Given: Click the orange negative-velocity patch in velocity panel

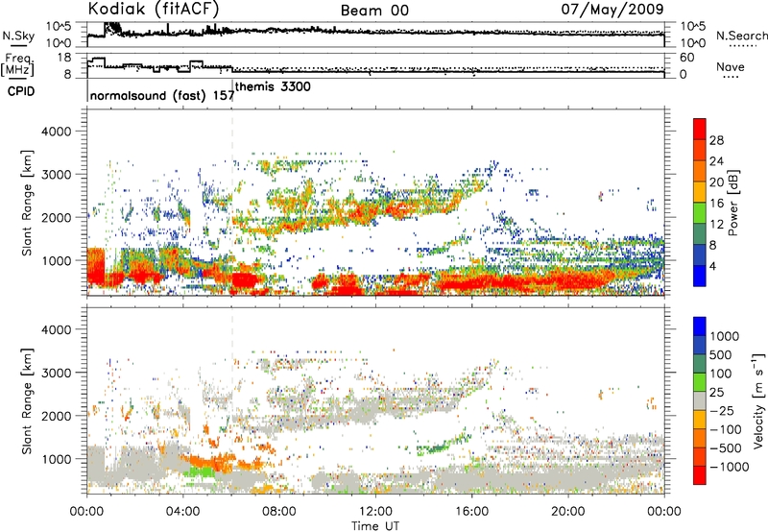Looking at the screenshot, I should click(208, 463).
